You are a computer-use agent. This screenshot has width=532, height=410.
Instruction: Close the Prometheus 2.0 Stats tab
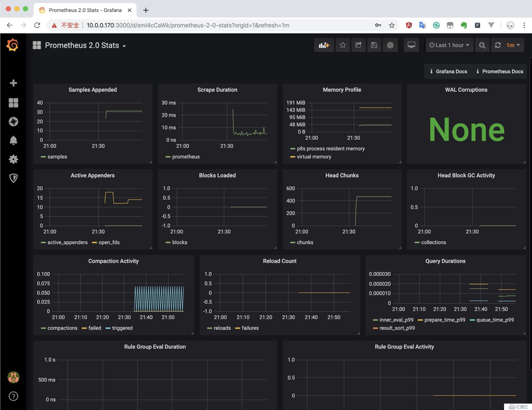point(130,10)
